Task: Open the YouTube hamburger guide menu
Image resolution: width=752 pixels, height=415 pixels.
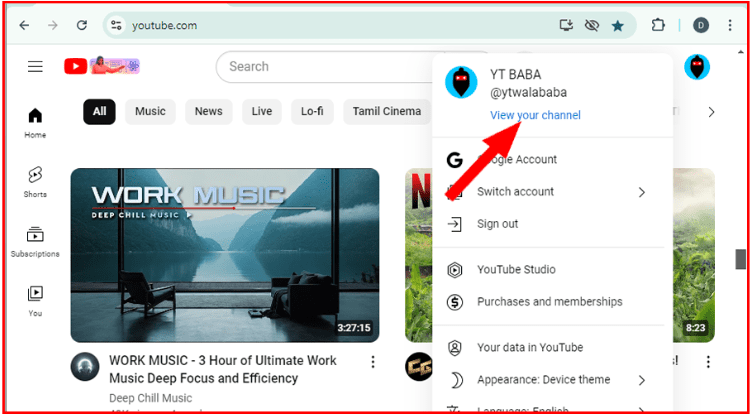Action: tap(35, 66)
